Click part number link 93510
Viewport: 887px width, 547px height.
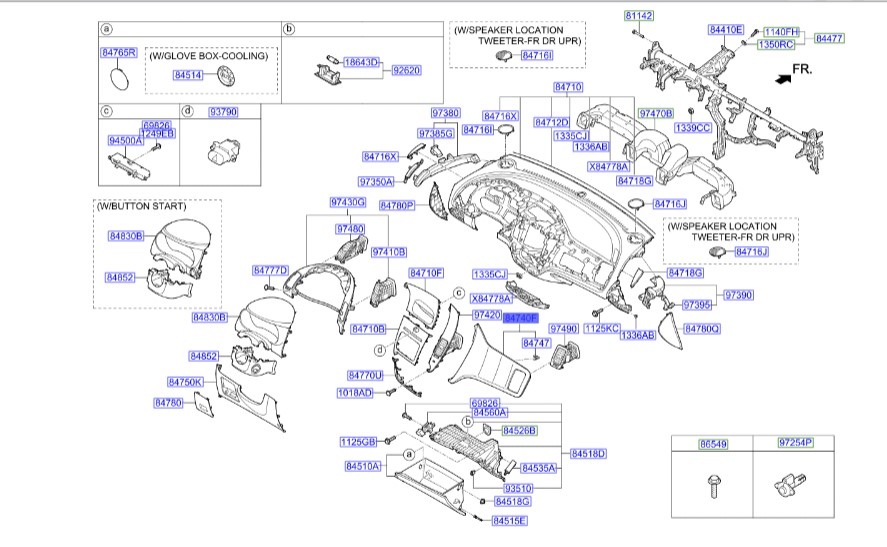pos(518,488)
